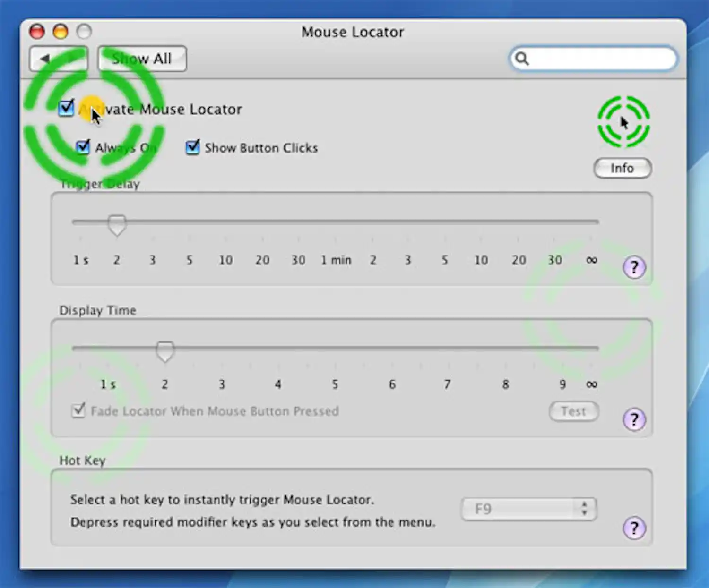Focus the search text field
Image resolution: width=709 pixels, height=588 pixels.
600,59
